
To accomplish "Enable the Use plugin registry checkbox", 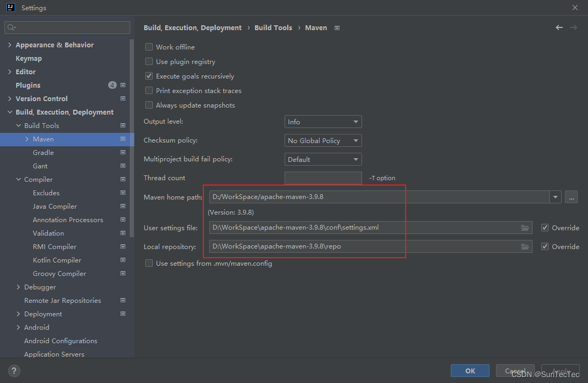I will [149, 61].
